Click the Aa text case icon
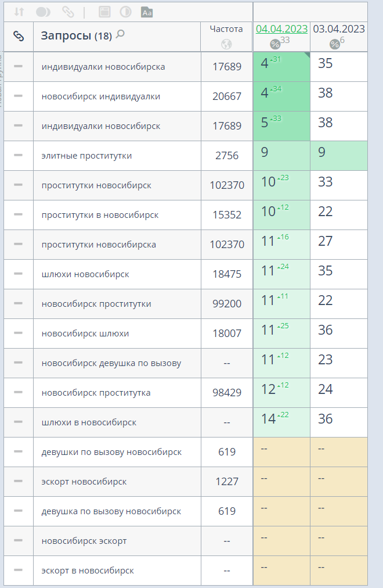 147,12
